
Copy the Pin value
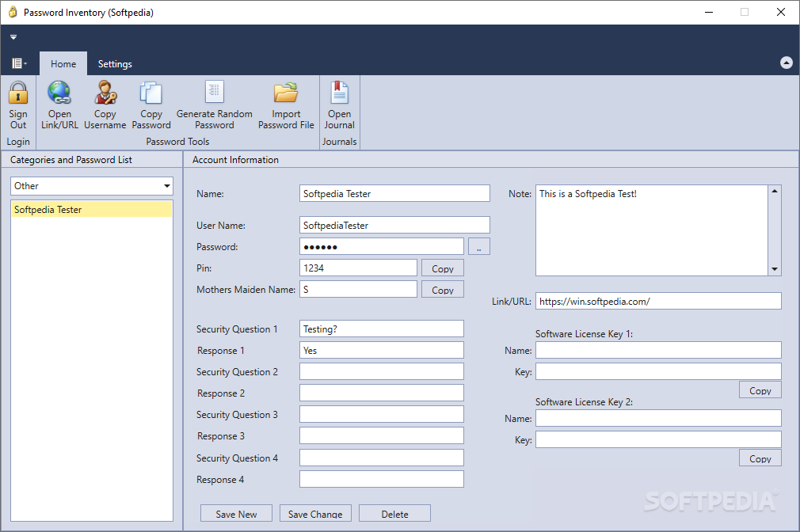[442, 268]
